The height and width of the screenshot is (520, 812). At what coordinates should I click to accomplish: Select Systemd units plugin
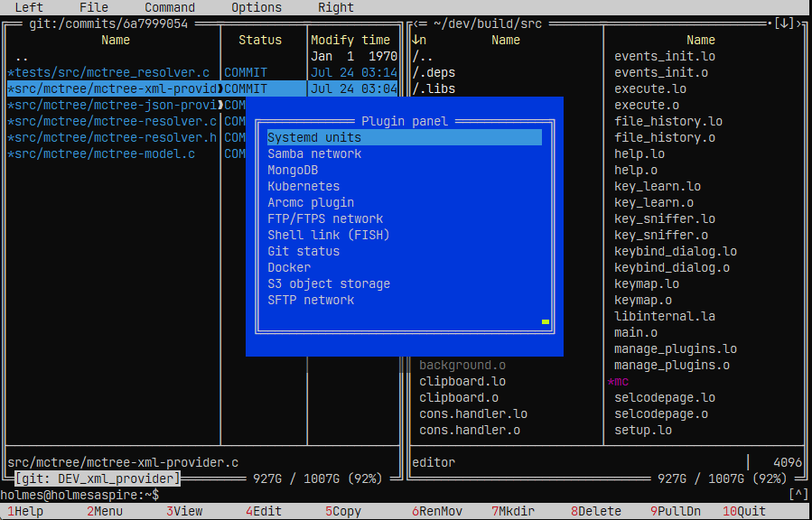pyautogui.click(x=405, y=137)
